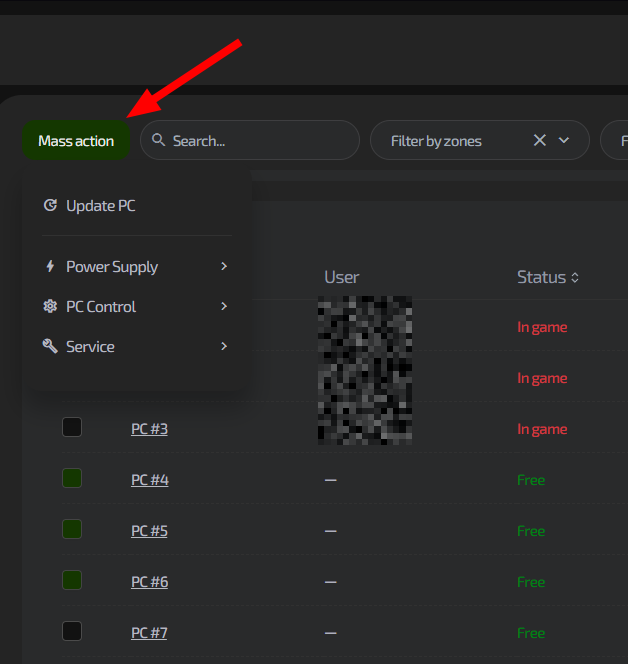Expand the Service submenu arrow
Image resolution: width=628 pixels, height=664 pixels.
224,346
